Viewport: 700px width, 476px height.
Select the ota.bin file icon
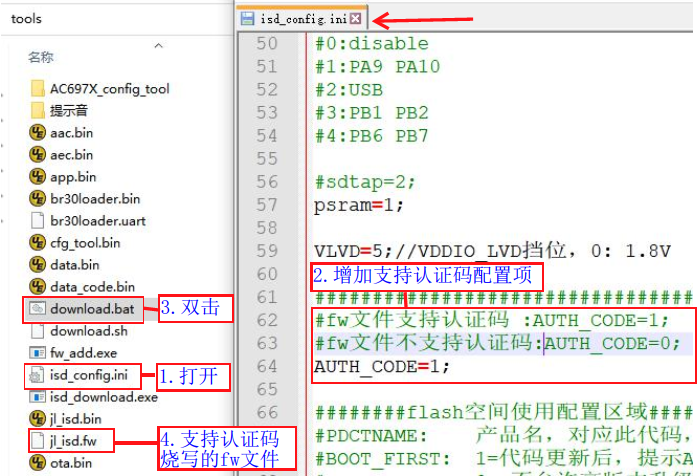38,463
